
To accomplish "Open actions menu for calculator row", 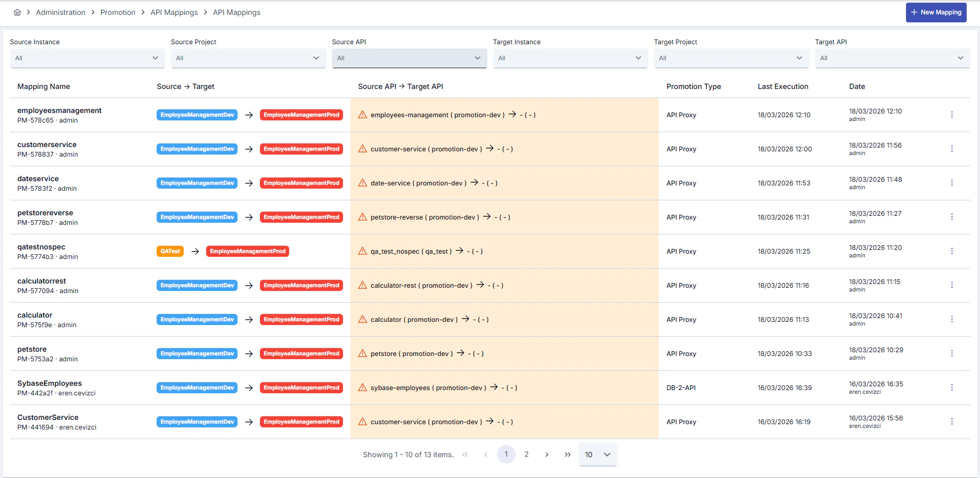I will [952, 319].
